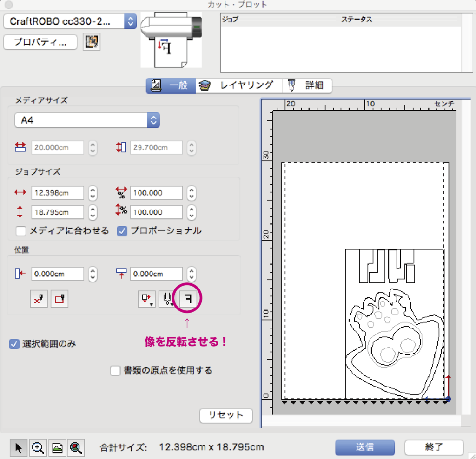The width and height of the screenshot is (476, 459).
Task: Enable 書類の原点を使用する checkbox
Action: pos(115,371)
